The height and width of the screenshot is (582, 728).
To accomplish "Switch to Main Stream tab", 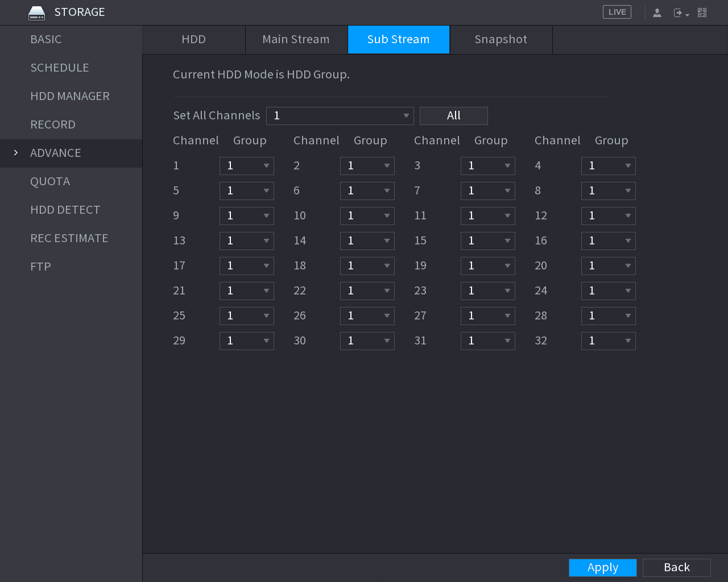I will pos(296,39).
